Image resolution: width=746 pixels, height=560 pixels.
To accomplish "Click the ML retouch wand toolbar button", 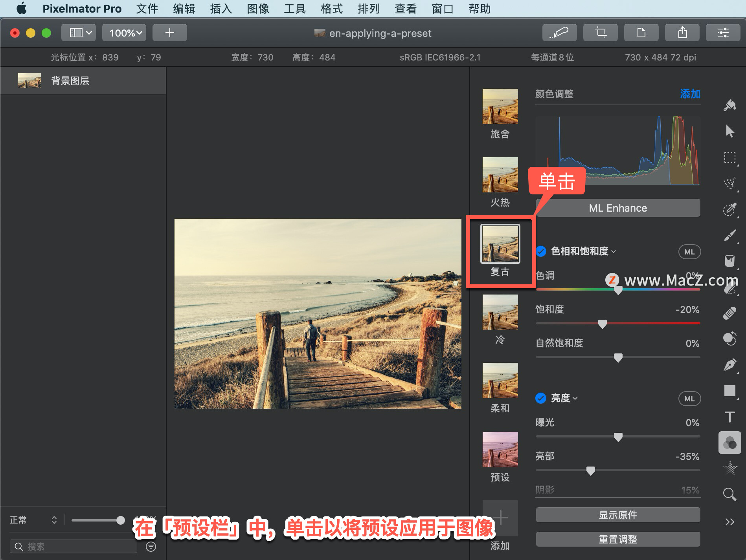I will point(559,33).
